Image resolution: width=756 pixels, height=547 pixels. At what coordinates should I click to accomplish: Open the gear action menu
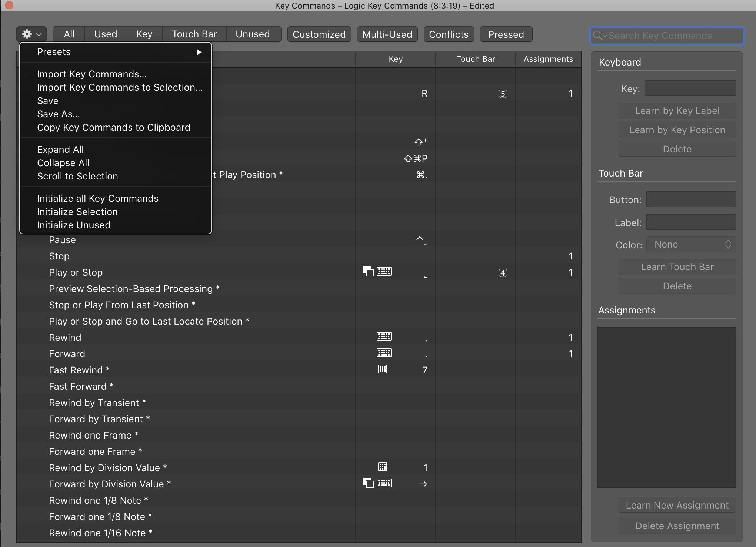pyautogui.click(x=26, y=34)
